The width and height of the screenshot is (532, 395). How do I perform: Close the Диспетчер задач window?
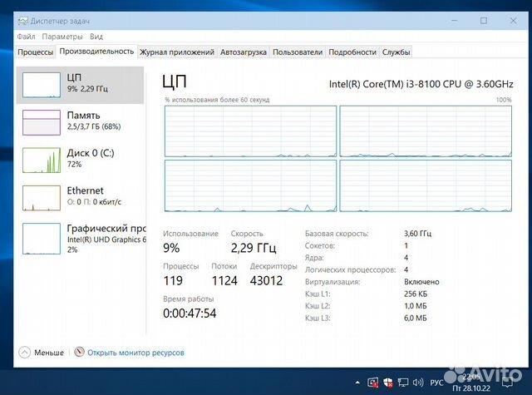514,21
